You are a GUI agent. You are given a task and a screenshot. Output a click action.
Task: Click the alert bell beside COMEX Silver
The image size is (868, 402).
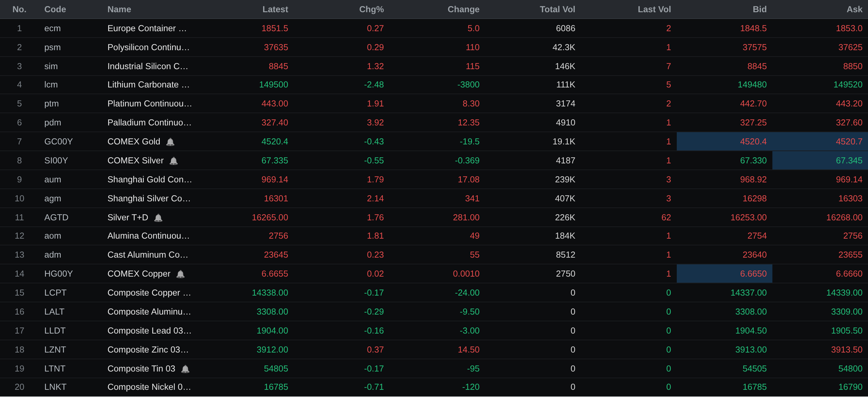coord(174,161)
